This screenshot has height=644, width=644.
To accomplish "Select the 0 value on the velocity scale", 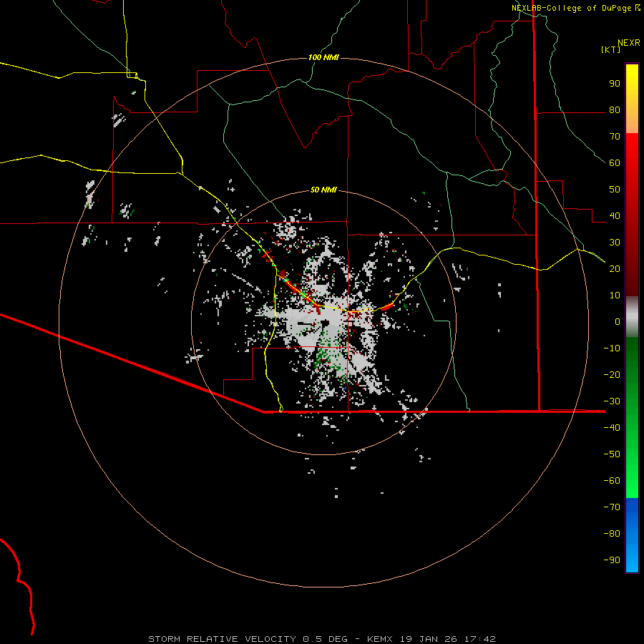I will click(618, 321).
